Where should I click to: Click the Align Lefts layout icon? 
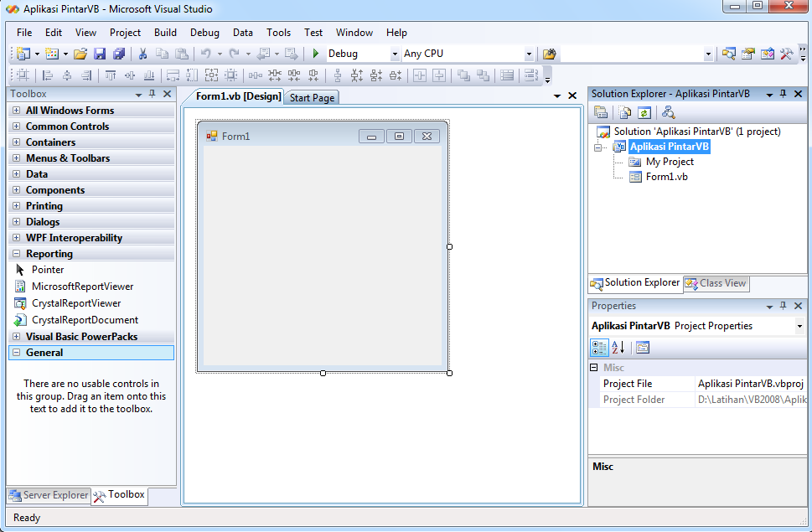click(48, 75)
